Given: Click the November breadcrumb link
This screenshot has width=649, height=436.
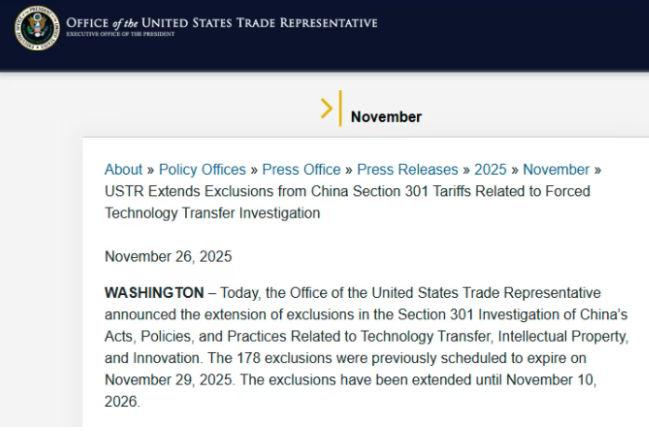Looking at the screenshot, I should [x=556, y=170].
